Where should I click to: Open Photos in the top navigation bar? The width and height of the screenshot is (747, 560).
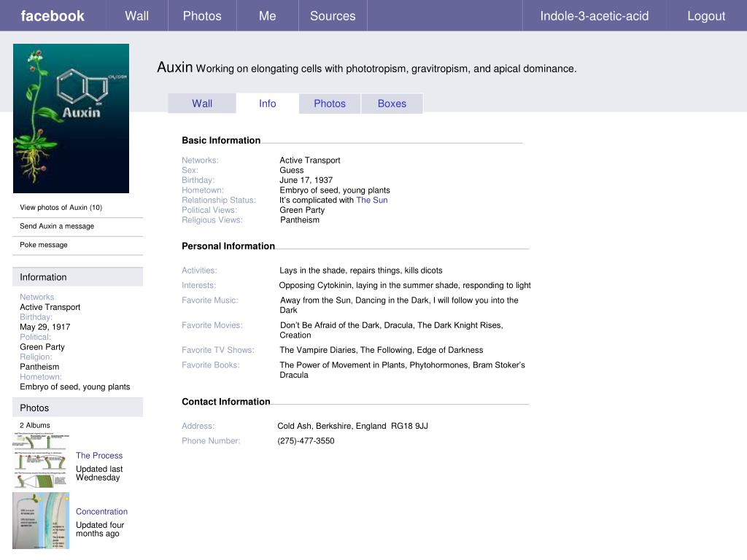pos(202,16)
